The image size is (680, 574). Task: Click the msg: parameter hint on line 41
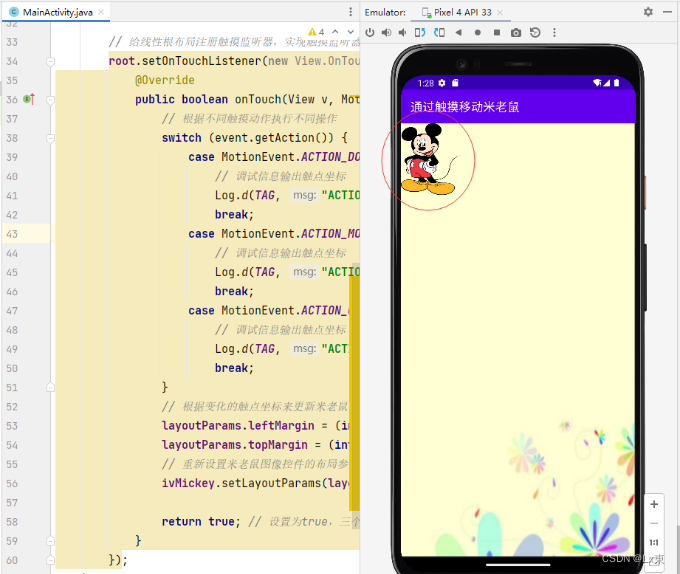[304, 196]
